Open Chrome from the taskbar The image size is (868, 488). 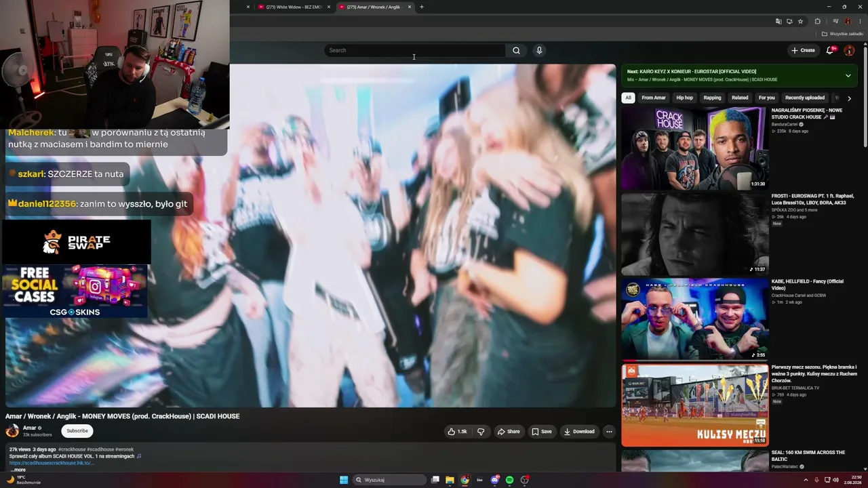465,480
